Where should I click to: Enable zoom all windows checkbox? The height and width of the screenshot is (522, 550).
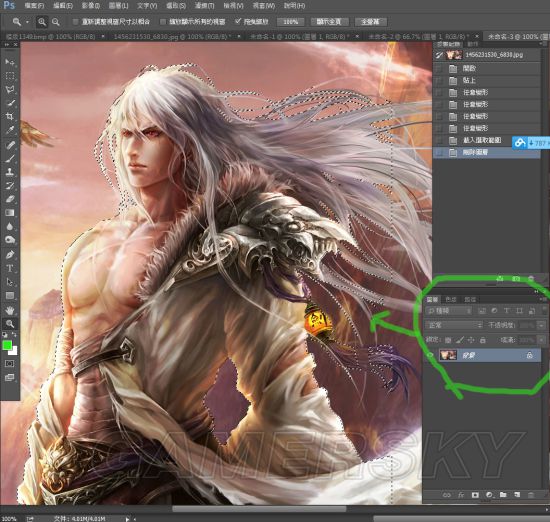[x=163, y=22]
